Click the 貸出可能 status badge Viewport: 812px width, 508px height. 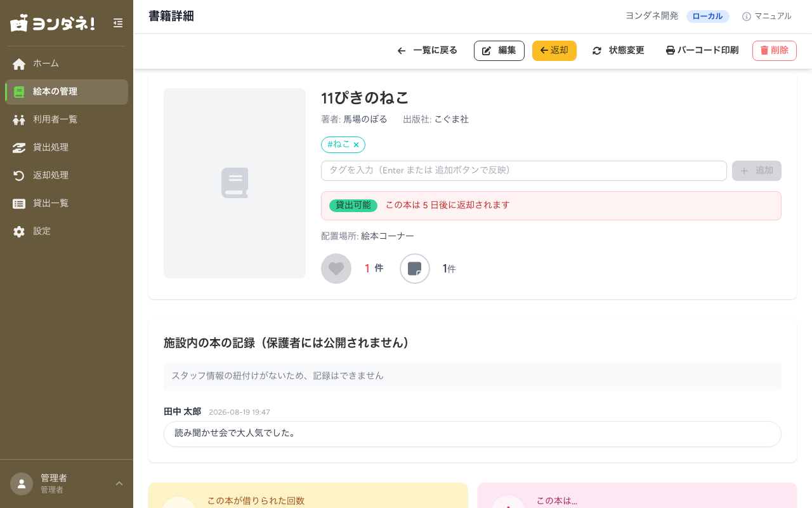[x=353, y=206]
